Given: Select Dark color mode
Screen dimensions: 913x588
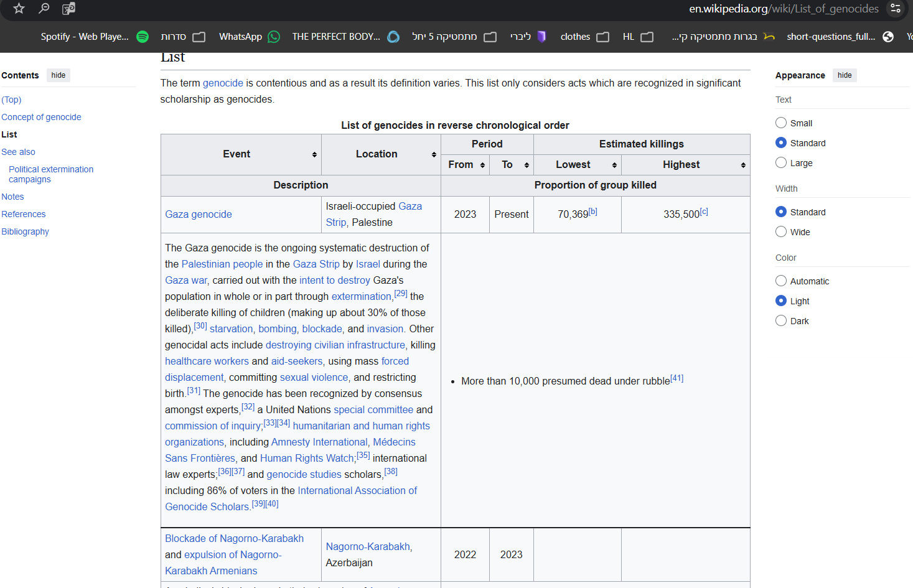Looking at the screenshot, I should pyautogui.click(x=781, y=320).
